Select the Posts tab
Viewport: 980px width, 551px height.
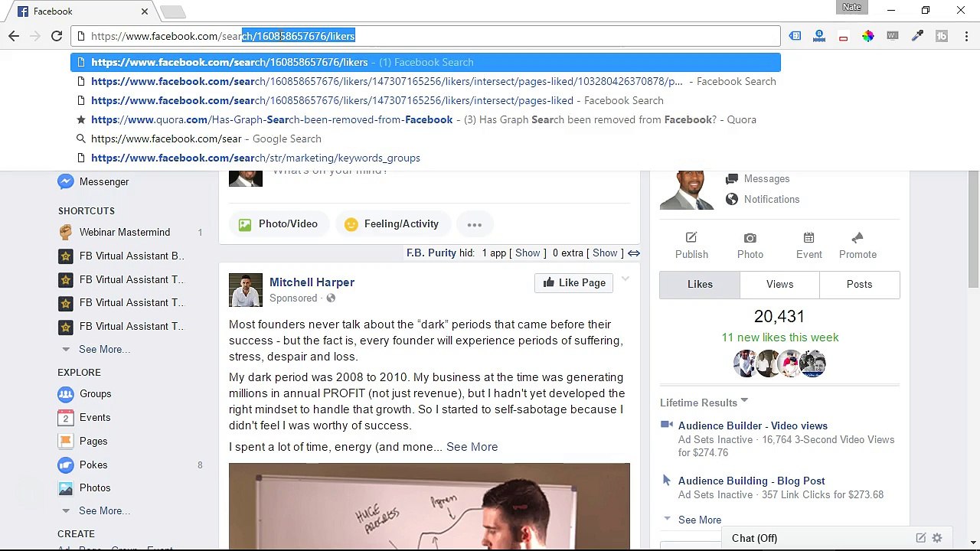pos(859,284)
